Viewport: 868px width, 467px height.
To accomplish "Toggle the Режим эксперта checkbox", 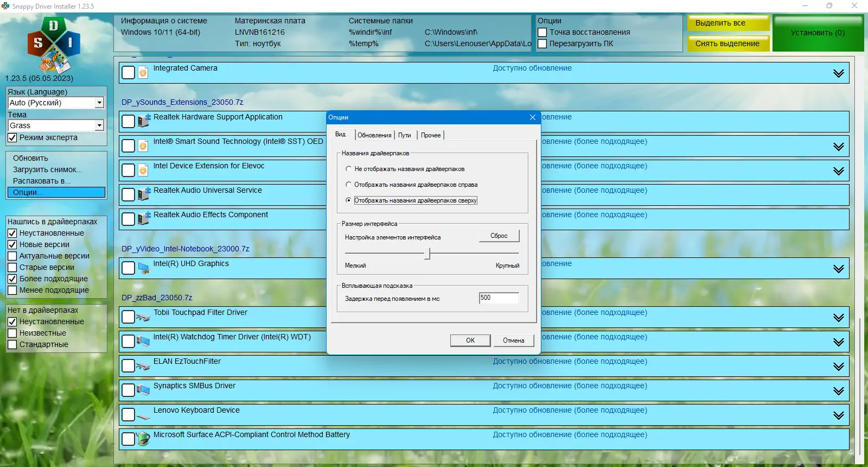I will point(12,138).
